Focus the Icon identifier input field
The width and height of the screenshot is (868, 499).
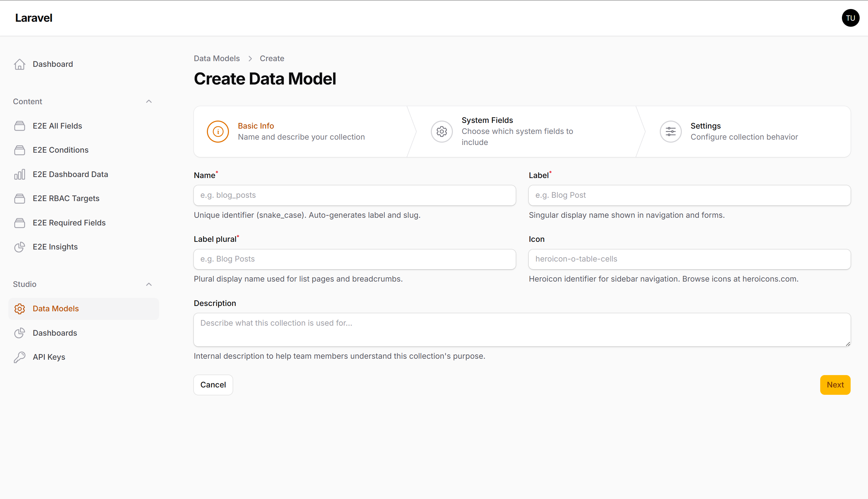[689, 259]
